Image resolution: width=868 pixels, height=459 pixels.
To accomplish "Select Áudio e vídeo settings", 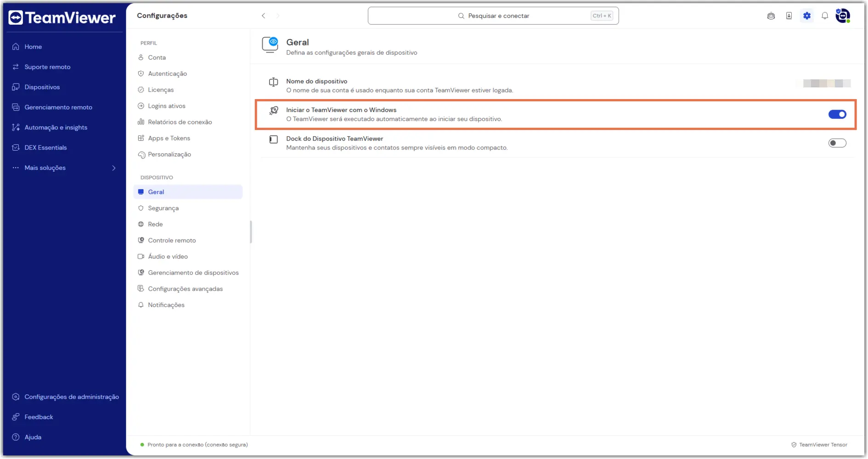I will point(168,257).
